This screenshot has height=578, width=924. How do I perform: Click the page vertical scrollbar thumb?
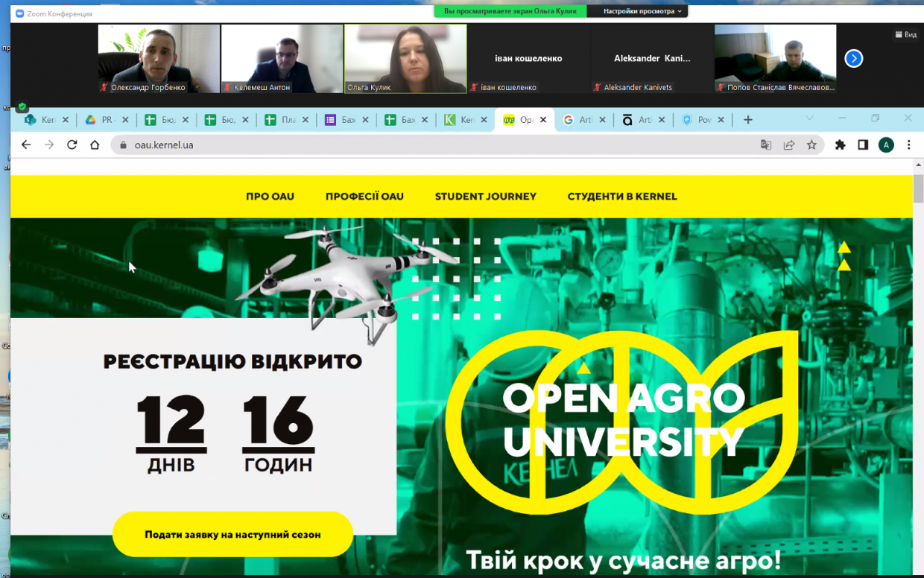918,188
